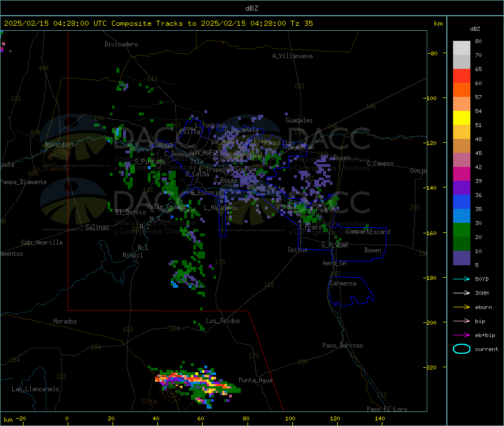This screenshot has width=504, height=426.
Task: Click the Carmensa map label
Action: pos(343,283)
